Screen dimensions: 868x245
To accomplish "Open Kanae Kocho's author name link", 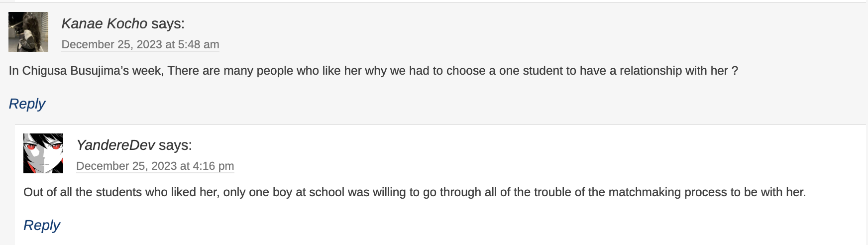I will (x=104, y=23).
